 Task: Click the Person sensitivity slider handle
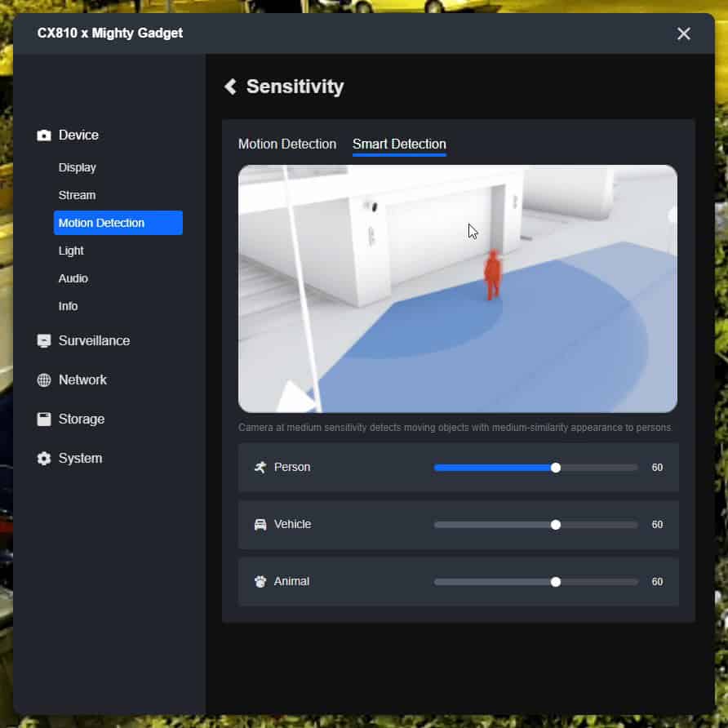point(556,468)
